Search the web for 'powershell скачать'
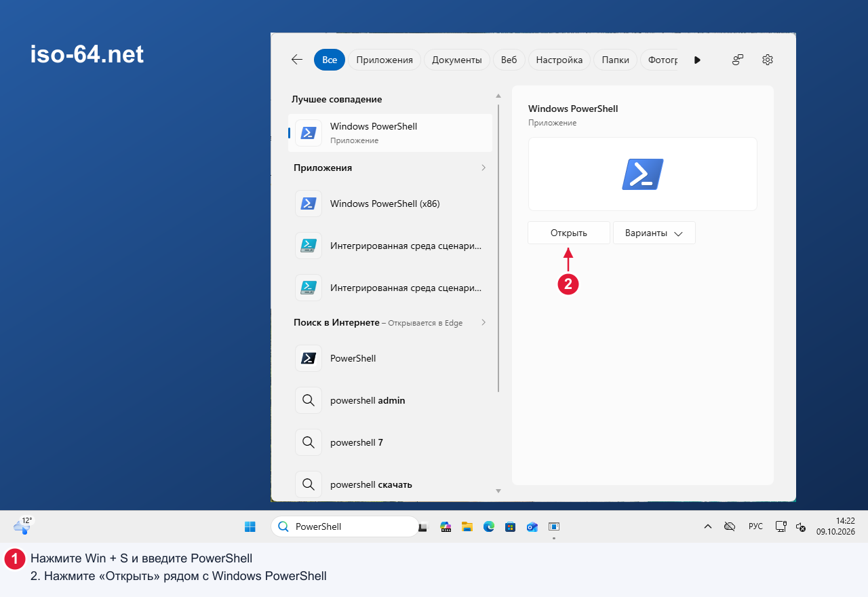This screenshot has height=597, width=868. (391, 484)
